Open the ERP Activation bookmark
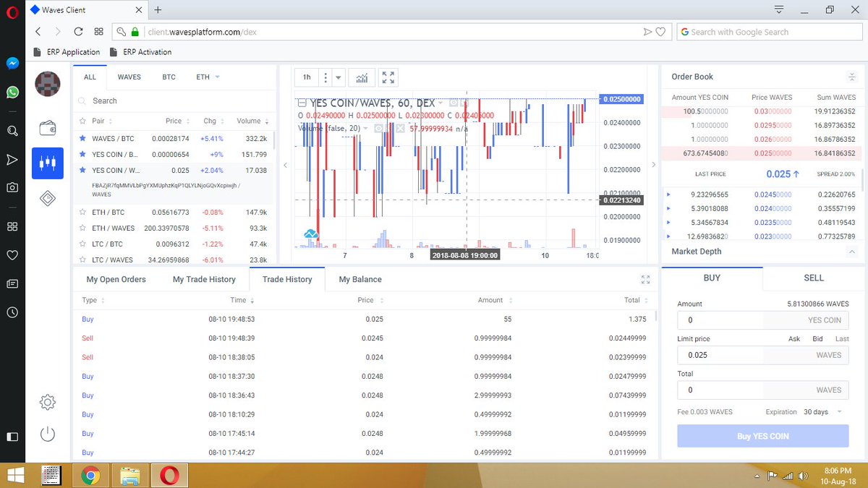The height and width of the screenshot is (488, 868). click(140, 52)
